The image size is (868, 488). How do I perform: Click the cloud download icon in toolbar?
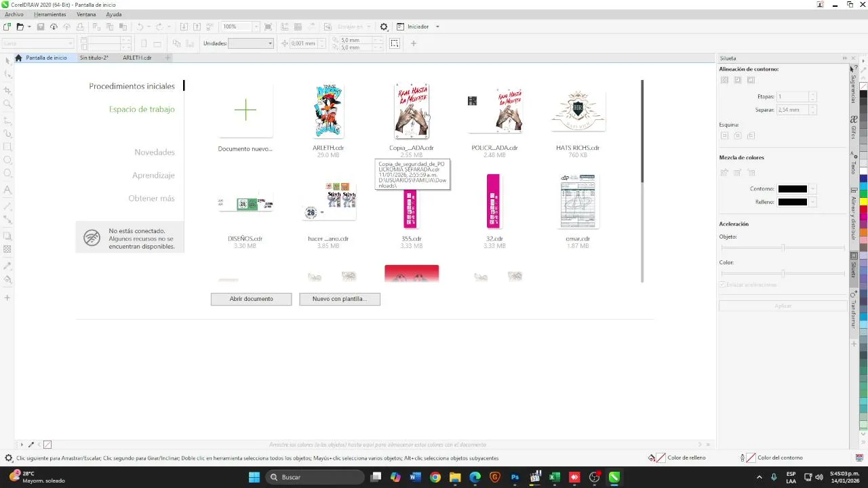pos(54,27)
